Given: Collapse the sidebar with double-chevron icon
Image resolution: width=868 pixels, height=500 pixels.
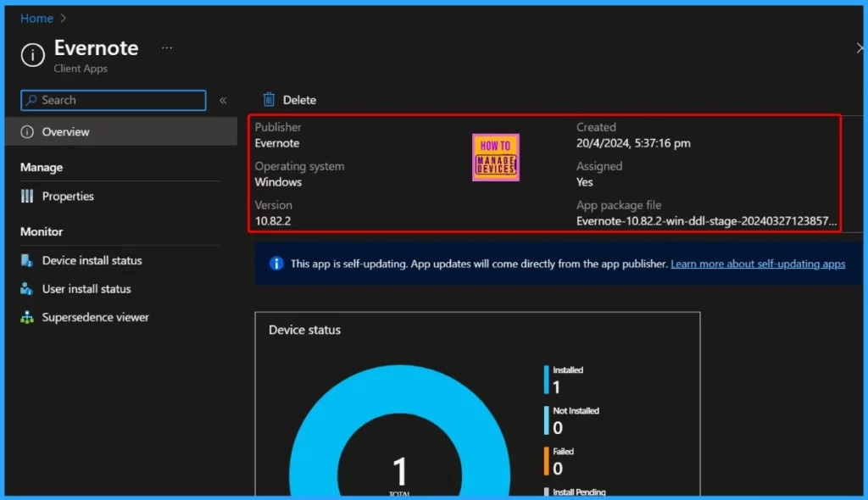Looking at the screenshot, I should click(x=223, y=100).
